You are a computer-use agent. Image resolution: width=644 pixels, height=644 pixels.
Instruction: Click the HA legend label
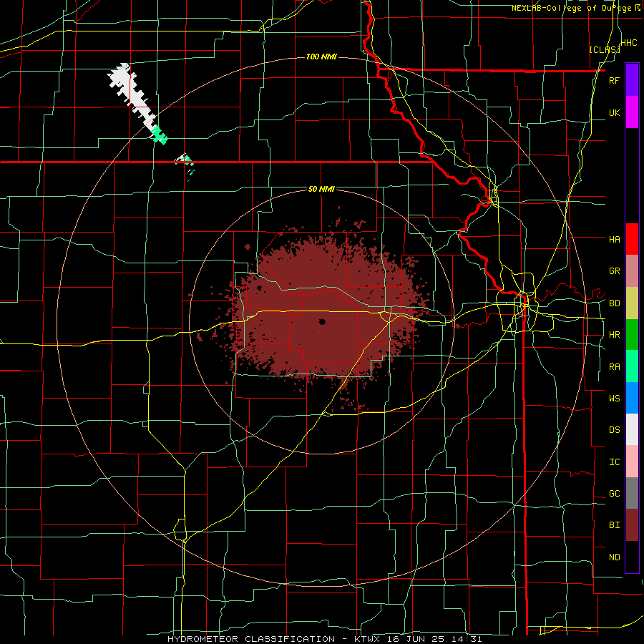point(614,239)
